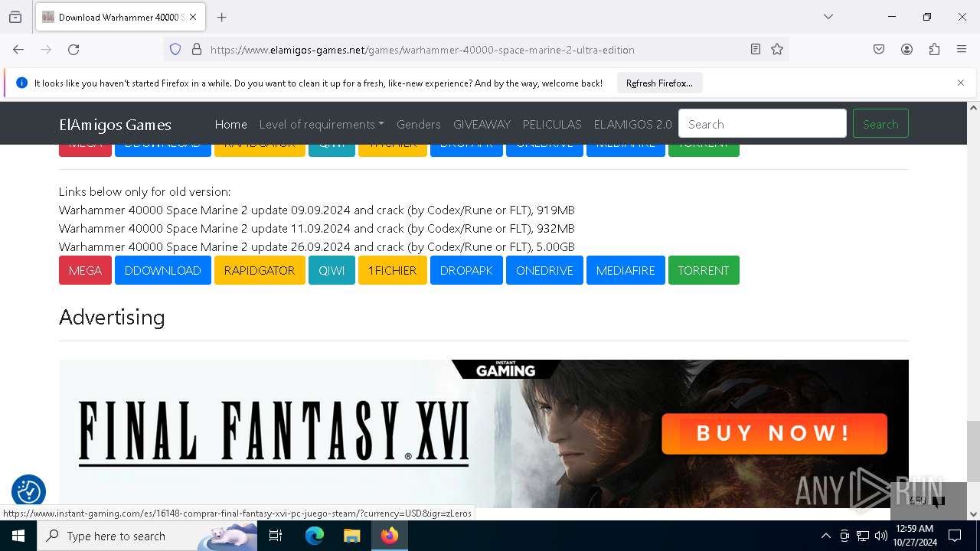Click the old version 1FICHIER button
980x551 pixels.
pos(392,270)
